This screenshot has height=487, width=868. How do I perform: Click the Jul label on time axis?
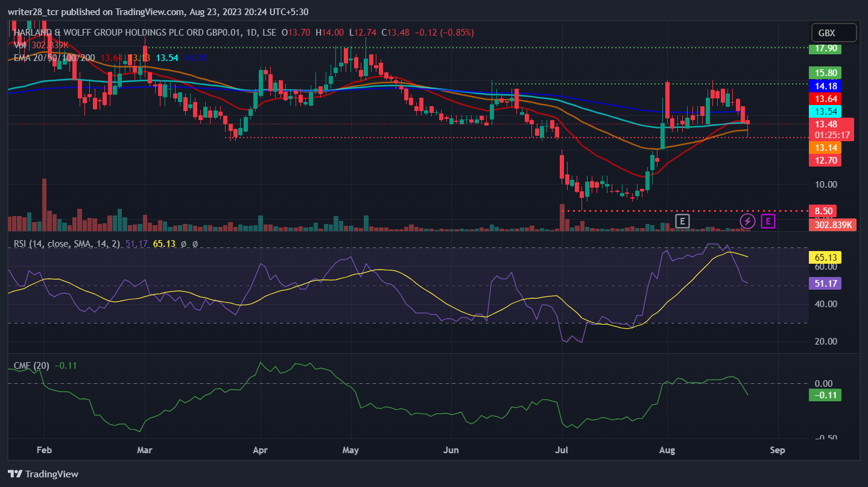562,450
